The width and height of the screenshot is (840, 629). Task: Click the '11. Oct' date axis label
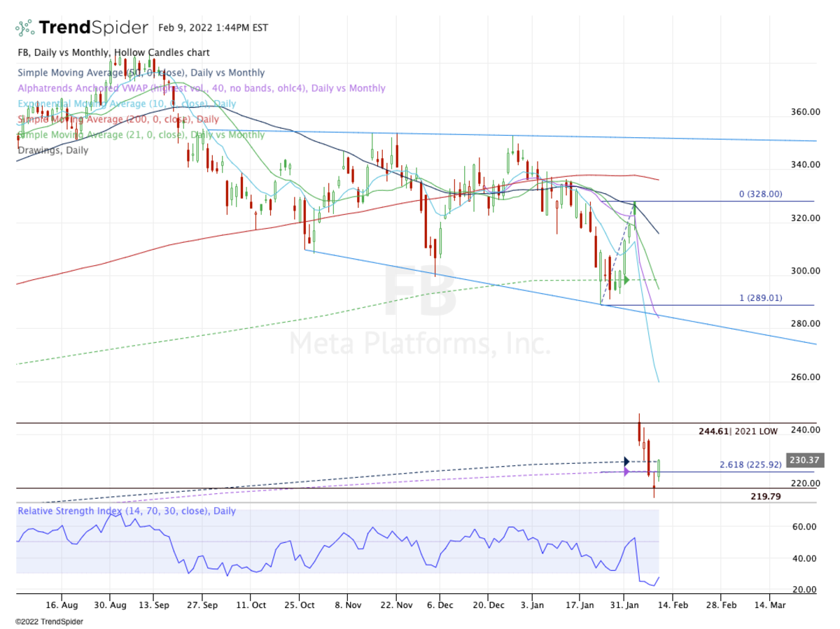(251, 604)
